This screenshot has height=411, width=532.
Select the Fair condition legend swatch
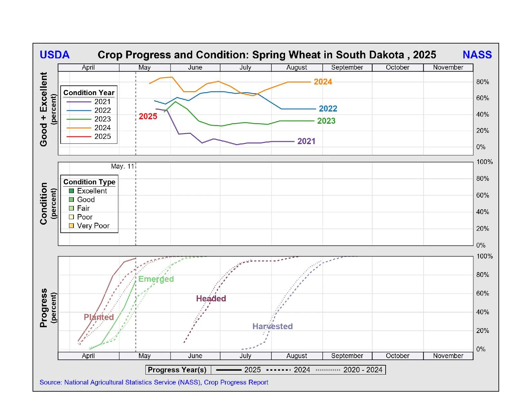(x=71, y=208)
